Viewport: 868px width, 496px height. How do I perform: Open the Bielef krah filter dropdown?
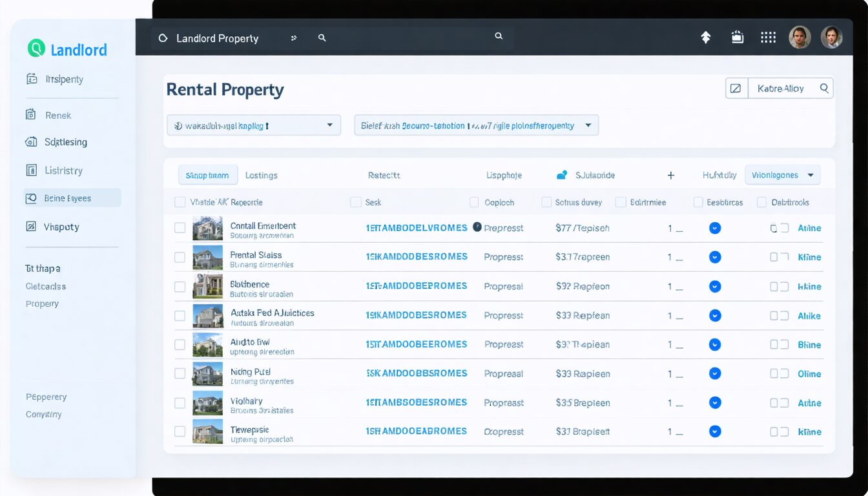click(x=476, y=125)
